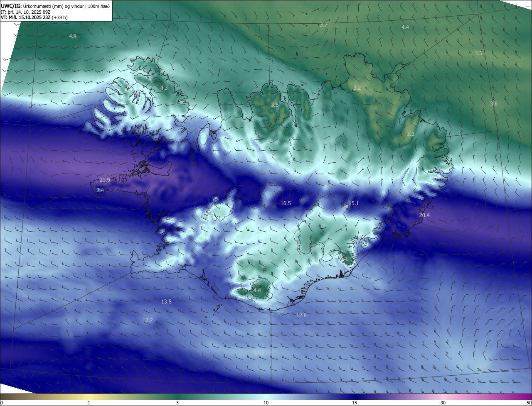The width and height of the screenshot is (532, 406).
Task: Click the color scale tick label 10
Action: [x=266, y=403]
